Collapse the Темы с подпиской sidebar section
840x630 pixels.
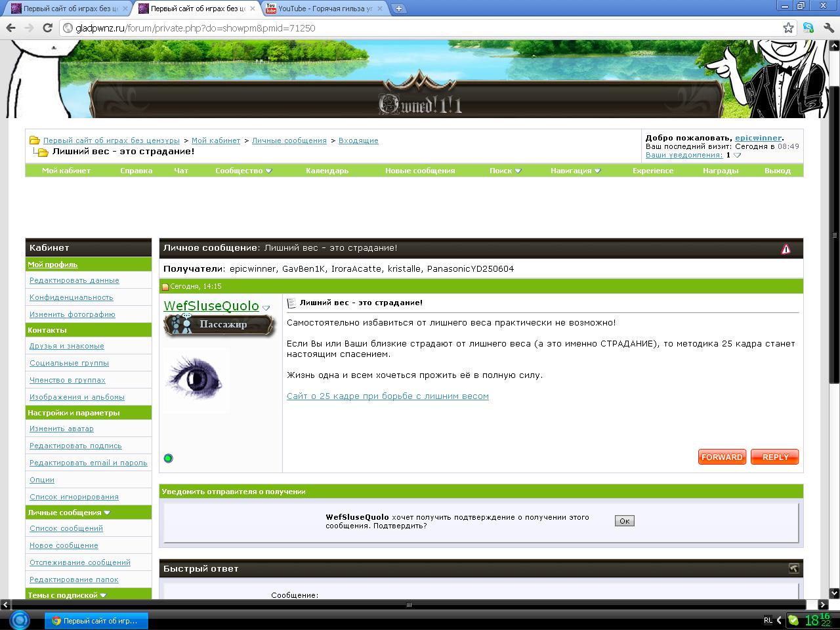103,595
